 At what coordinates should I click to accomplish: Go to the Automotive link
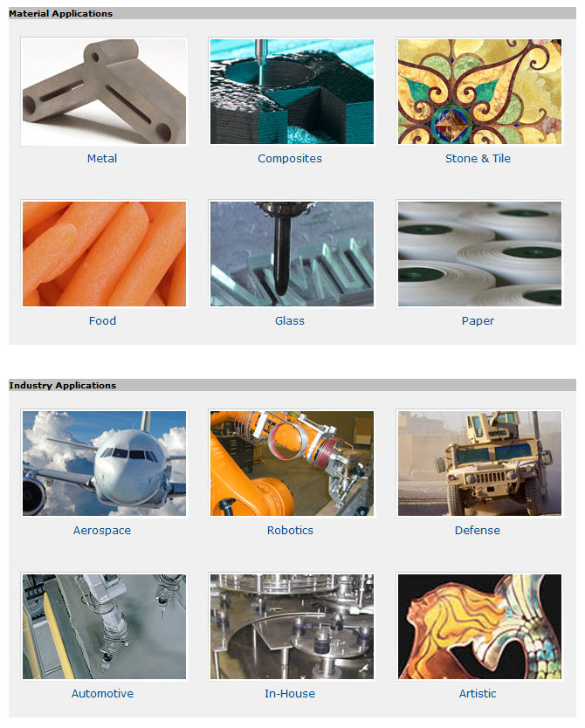click(103, 694)
